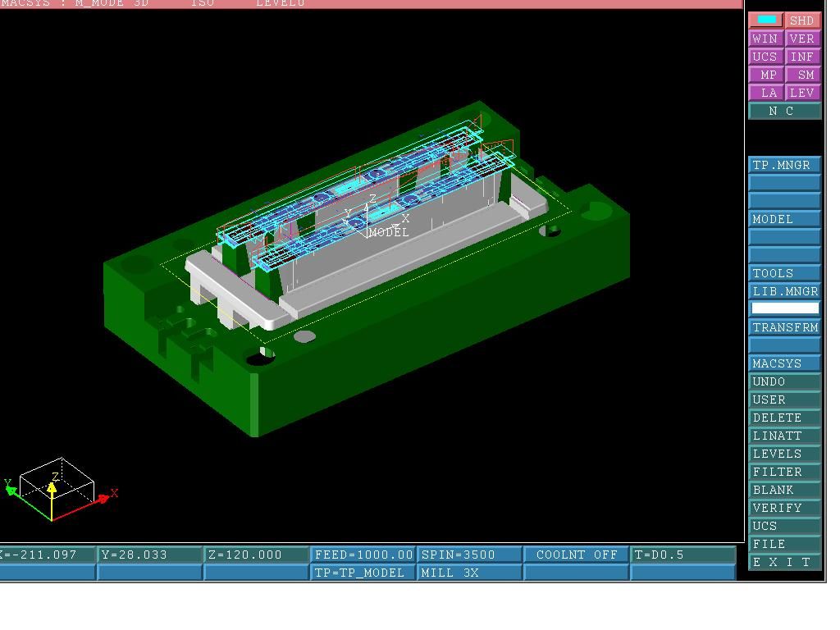The height and width of the screenshot is (630, 840).
Task: Switch to NC mode
Action: pyautogui.click(x=784, y=111)
